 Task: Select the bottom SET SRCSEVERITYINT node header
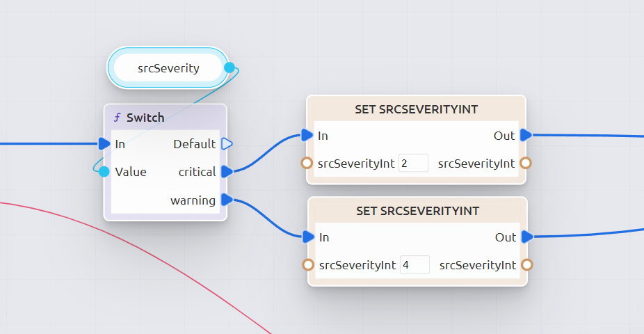tap(417, 211)
